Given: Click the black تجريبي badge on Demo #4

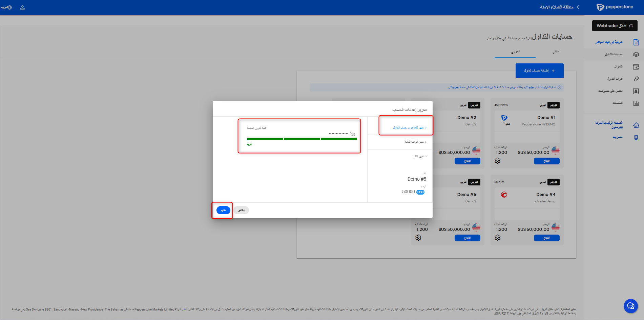Looking at the screenshot, I should (x=554, y=182).
